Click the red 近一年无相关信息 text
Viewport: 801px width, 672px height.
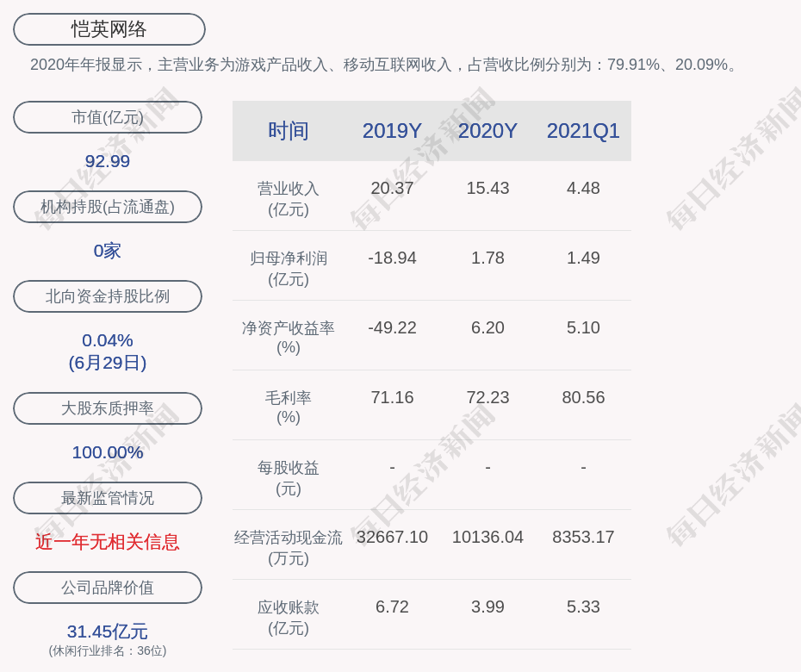(x=108, y=542)
